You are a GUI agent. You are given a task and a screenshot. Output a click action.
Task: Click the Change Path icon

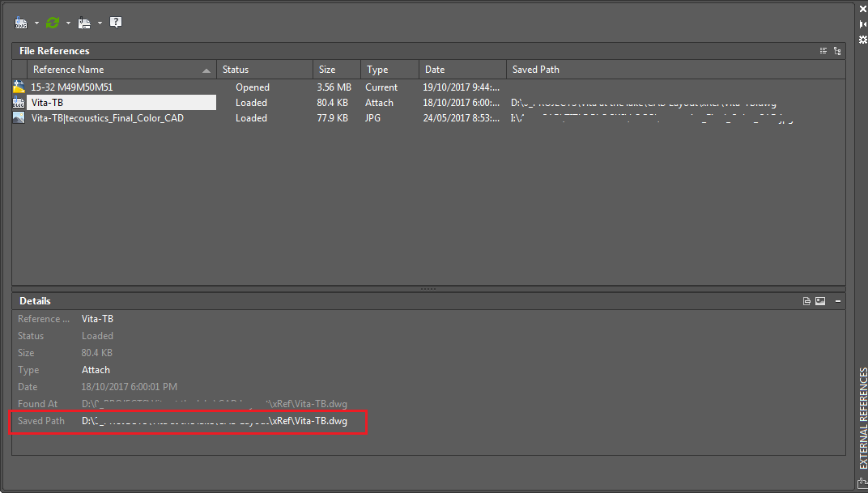click(x=84, y=22)
